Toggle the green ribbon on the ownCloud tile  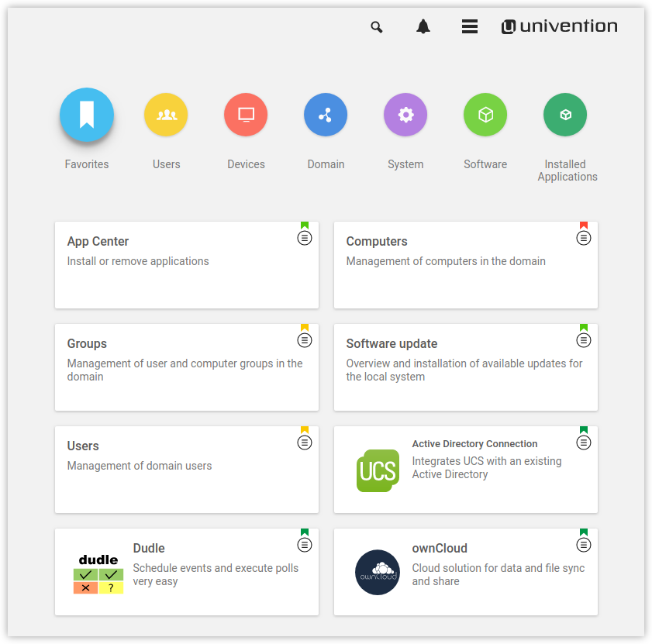pos(584,533)
